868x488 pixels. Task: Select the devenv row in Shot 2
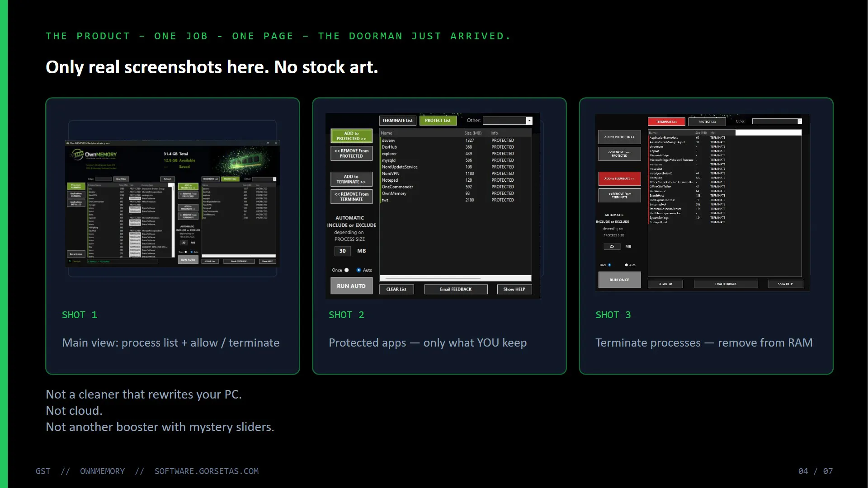pyautogui.click(x=456, y=141)
